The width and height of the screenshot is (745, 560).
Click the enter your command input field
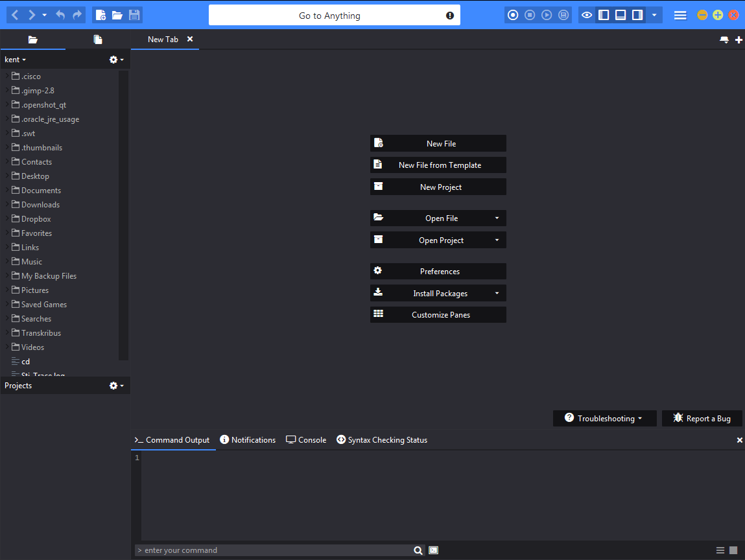[x=272, y=550]
